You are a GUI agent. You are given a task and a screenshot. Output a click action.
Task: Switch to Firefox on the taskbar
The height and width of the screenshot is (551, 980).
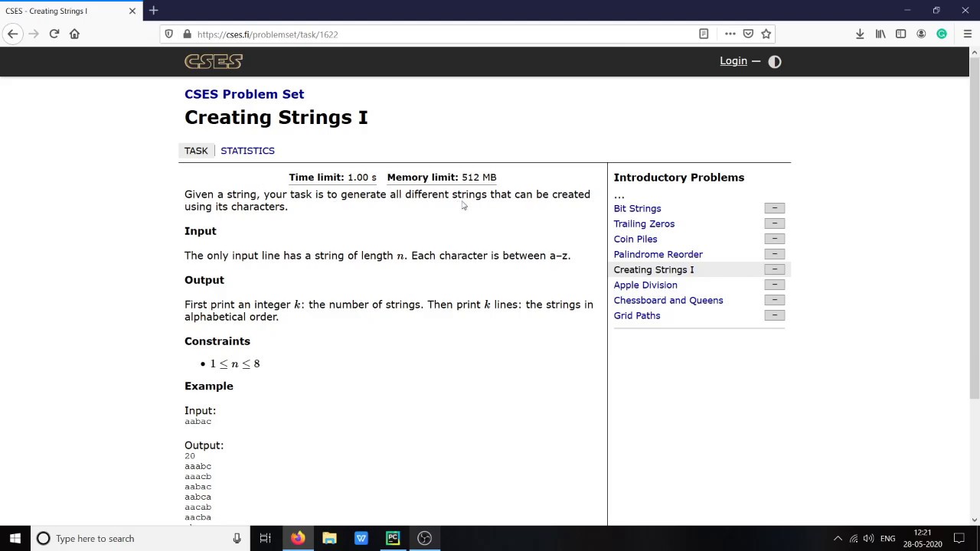(297, 538)
